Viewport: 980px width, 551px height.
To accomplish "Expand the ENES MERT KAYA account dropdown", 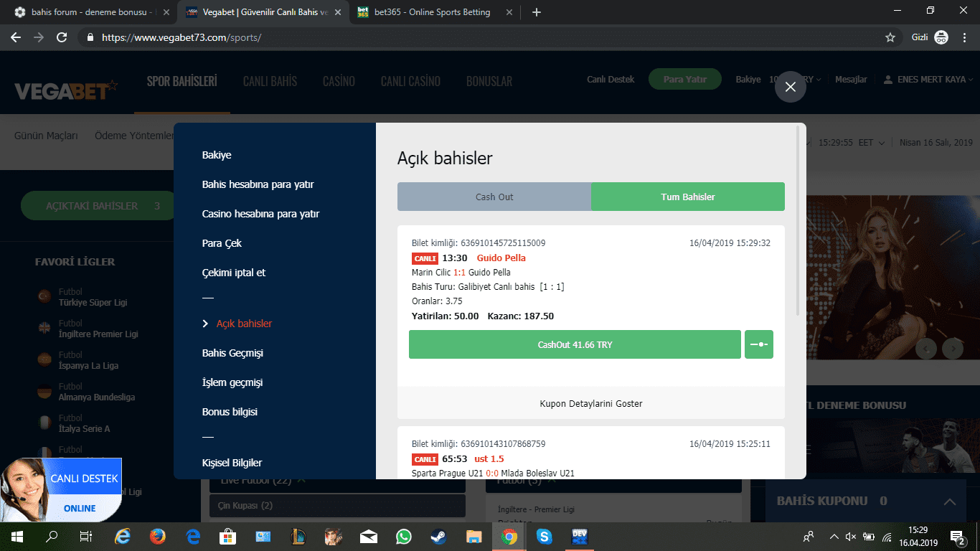I will point(928,80).
